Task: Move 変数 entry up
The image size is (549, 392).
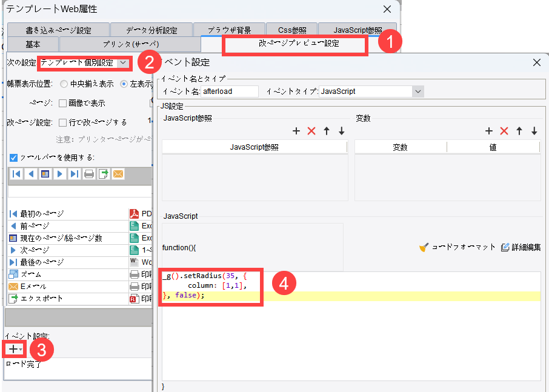Action: tap(519, 131)
